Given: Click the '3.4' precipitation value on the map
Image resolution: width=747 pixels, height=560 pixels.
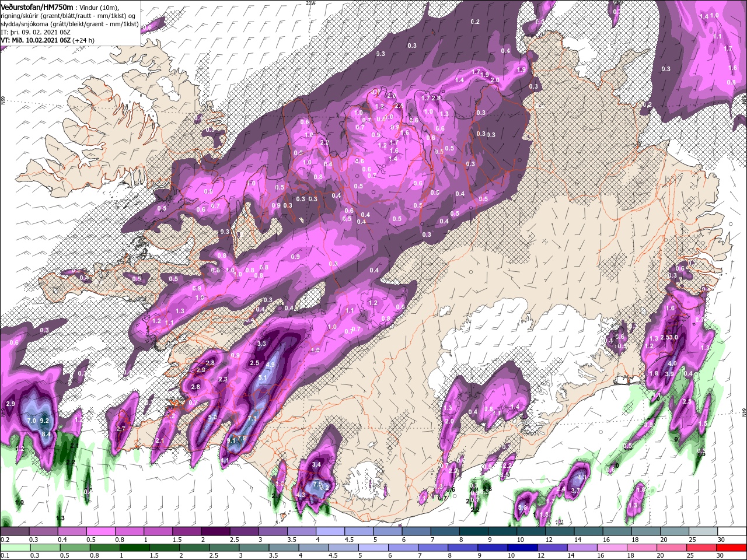Looking at the screenshot, I should pyautogui.click(x=317, y=464).
